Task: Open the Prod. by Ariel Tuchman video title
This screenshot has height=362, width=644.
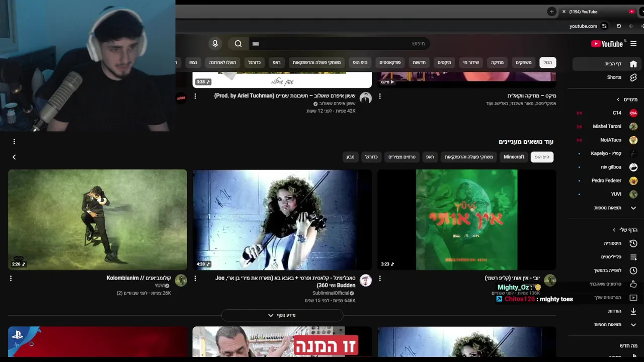Action: [285, 96]
